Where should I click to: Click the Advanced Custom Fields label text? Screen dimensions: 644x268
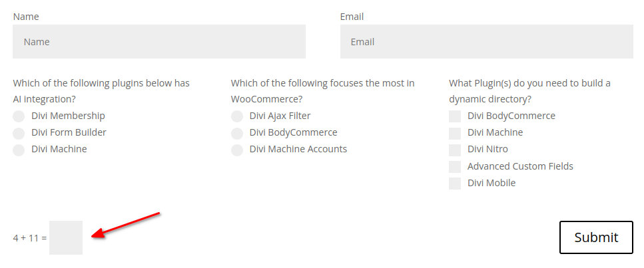(520, 166)
